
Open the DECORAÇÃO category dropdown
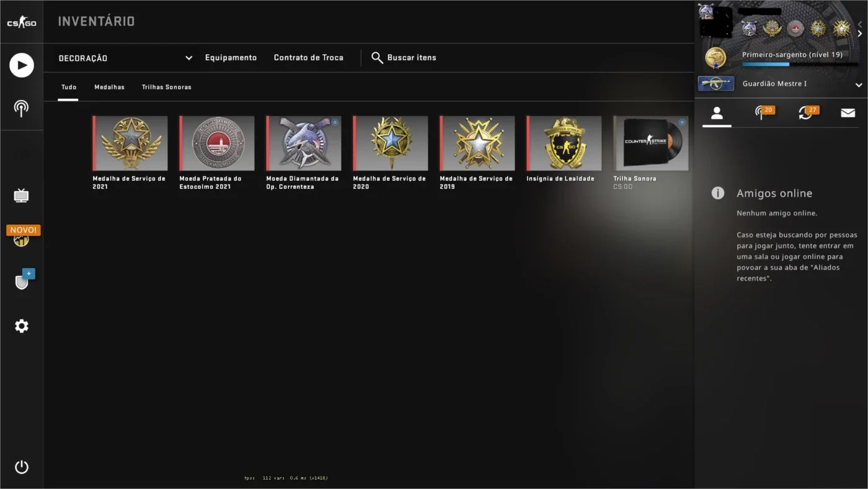pyautogui.click(x=125, y=58)
